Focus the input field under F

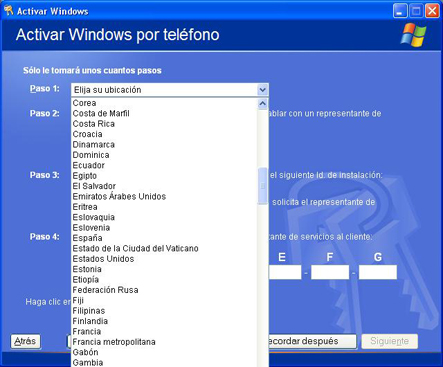pyautogui.click(x=330, y=272)
